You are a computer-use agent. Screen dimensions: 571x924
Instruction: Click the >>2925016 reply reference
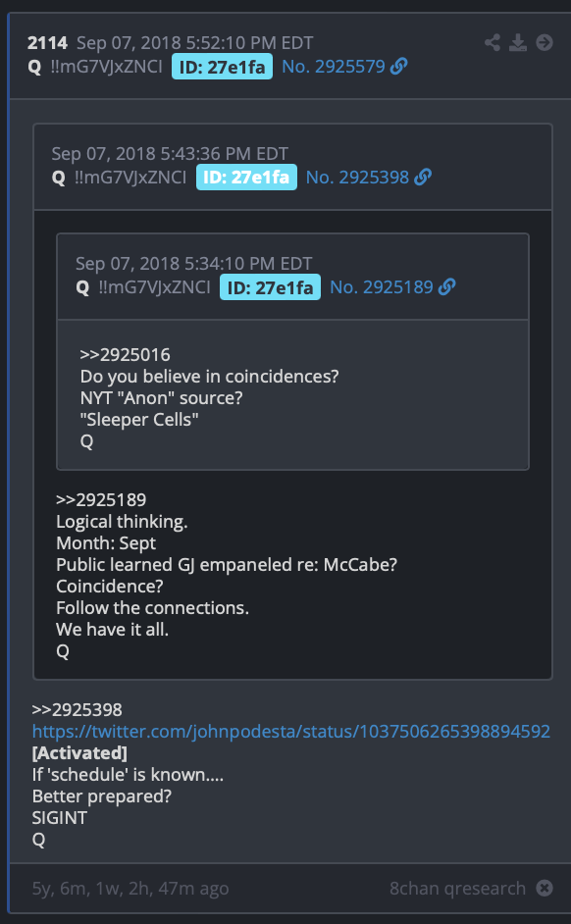[x=125, y=355]
